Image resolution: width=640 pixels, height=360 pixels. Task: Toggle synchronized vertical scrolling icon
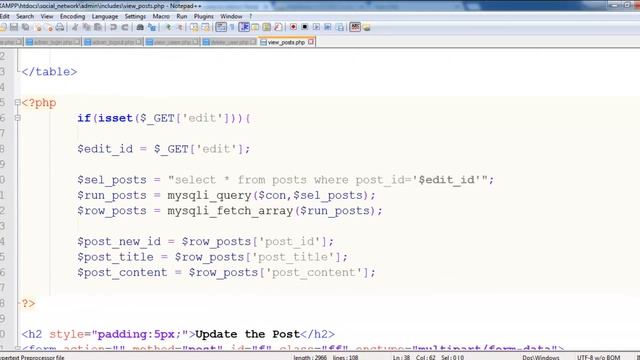[194, 27]
